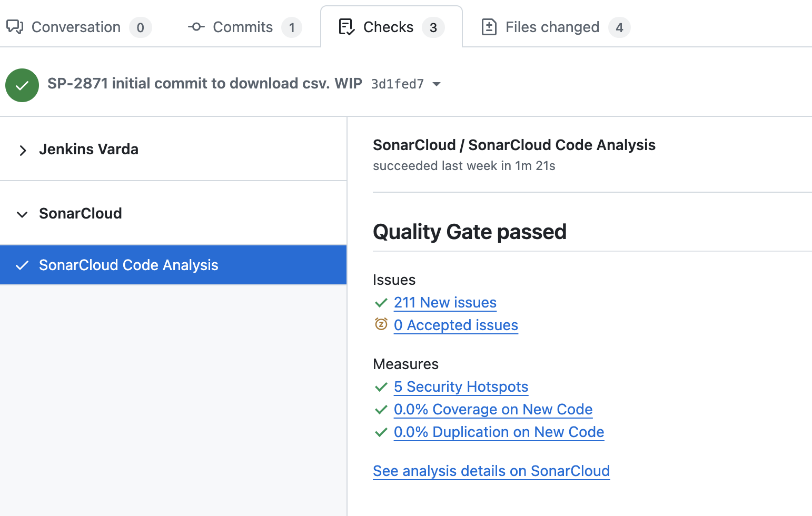Expand the Jenkins Varda group chevron

pos(22,151)
